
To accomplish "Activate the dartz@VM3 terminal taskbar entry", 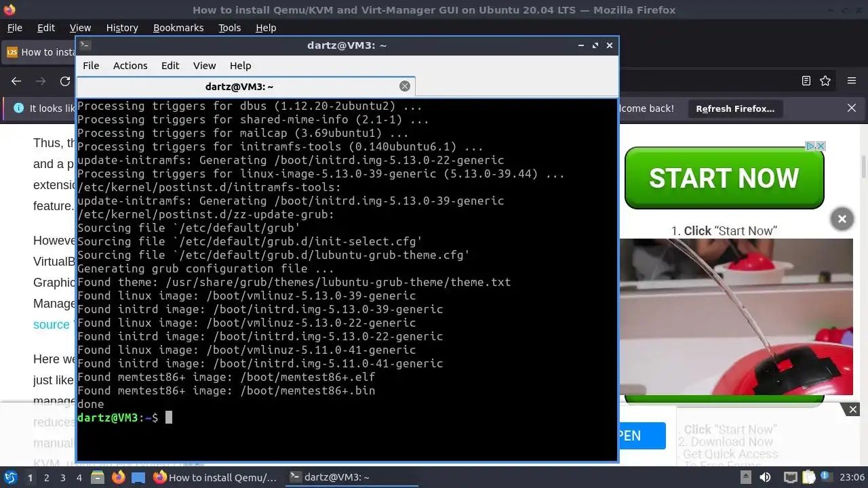I will [351, 478].
